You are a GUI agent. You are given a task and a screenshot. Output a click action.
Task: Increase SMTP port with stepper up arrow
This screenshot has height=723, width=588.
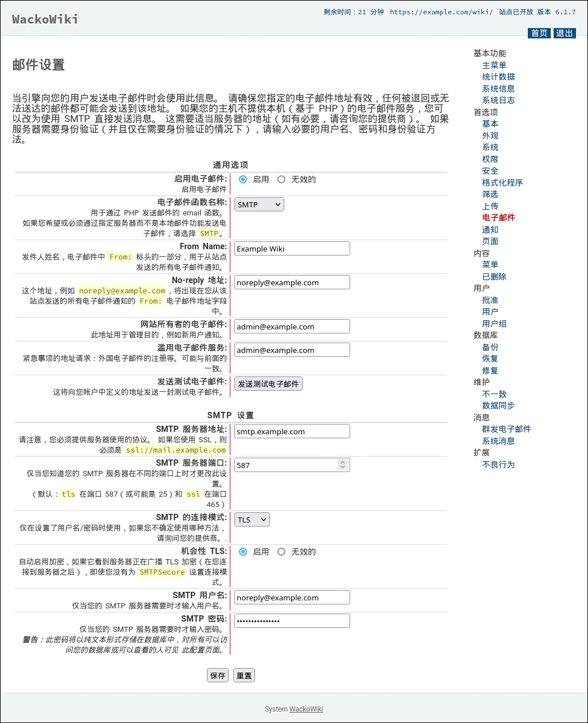[343, 462]
